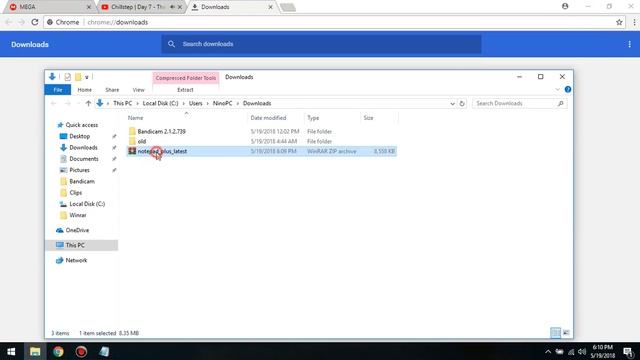Select Quick access in navigation pane
Image resolution: width=640 pixels, height=360 pixels.
coord(82,125)
